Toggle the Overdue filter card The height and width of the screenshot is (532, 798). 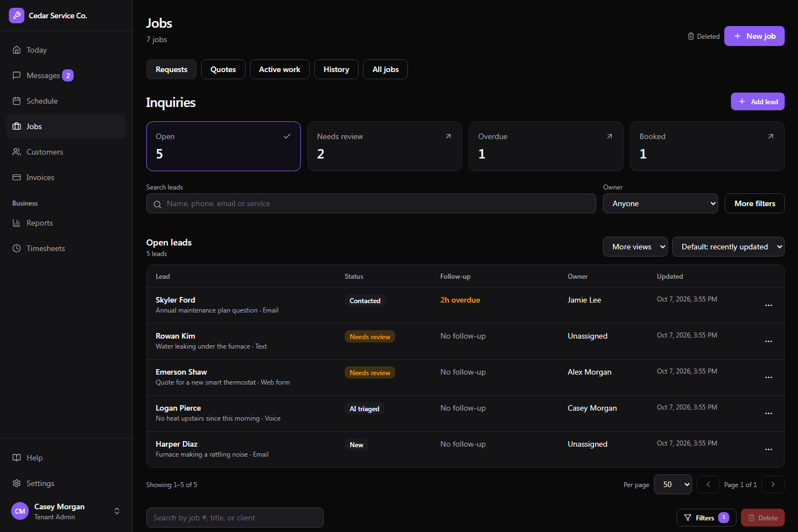(x=546, y=146)
